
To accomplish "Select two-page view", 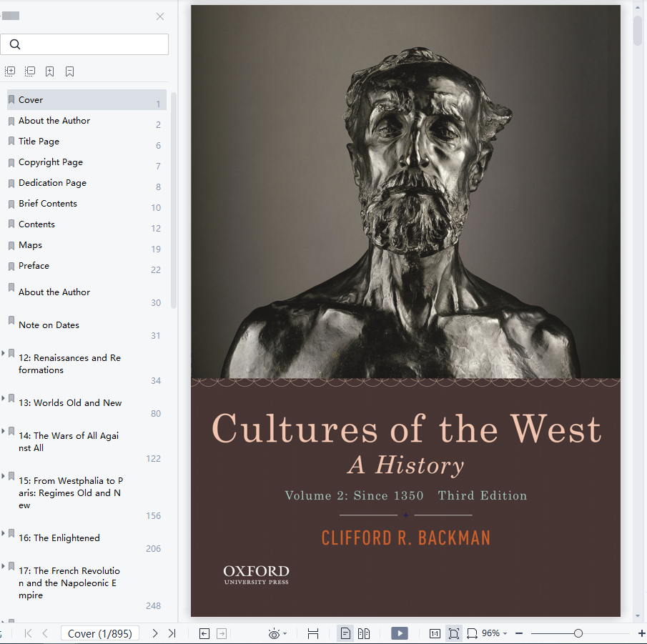I will (x=363, y=633).
